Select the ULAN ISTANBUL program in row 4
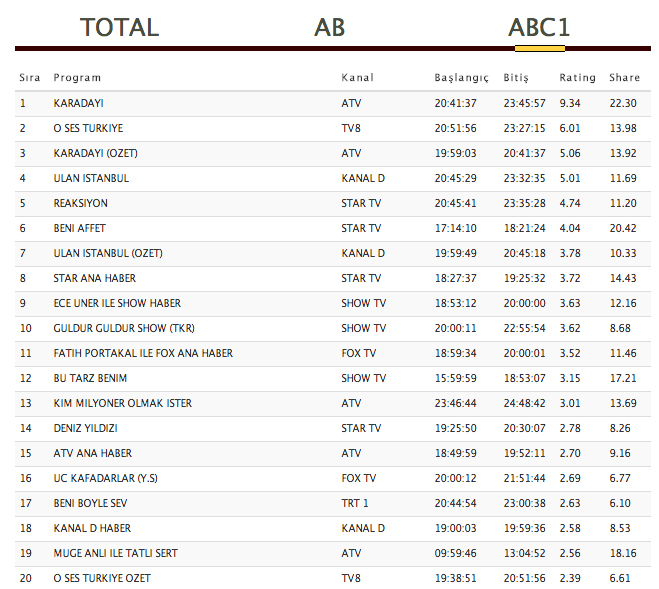 [91, 178]
